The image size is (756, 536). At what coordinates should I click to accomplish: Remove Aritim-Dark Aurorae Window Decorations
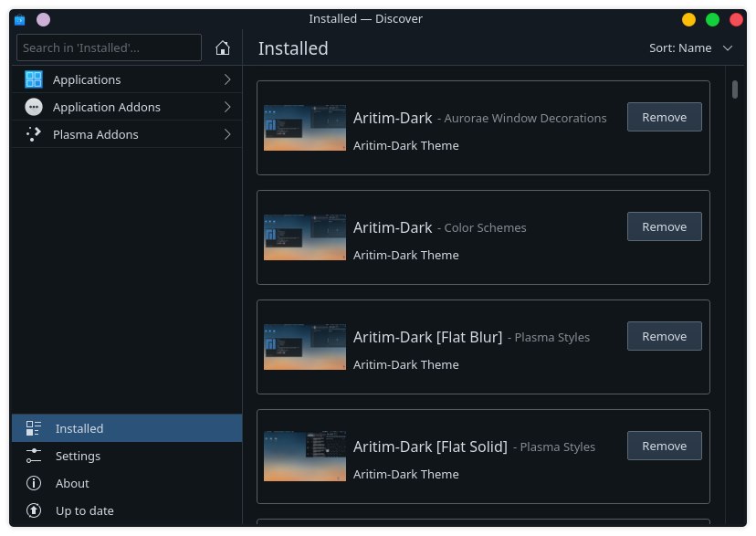(664, 117)
